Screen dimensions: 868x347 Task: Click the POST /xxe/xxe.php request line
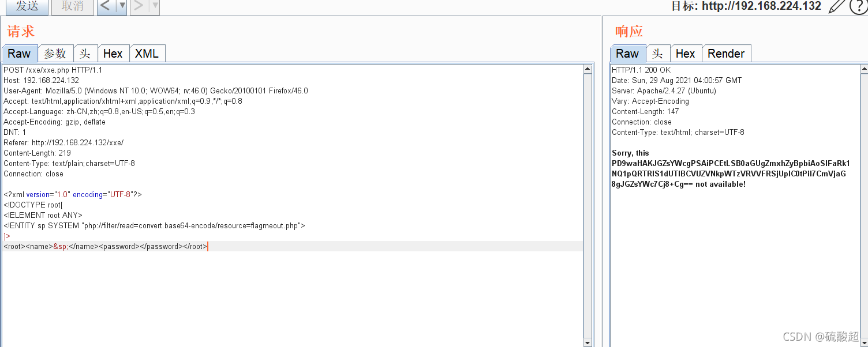click(x=53, y=70)
